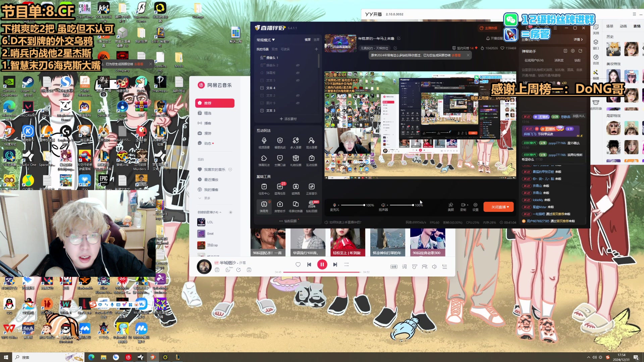This screenshot has width=644, height=362.
Task: Click 如何快速上手直播伴侣 help link
Action: [x=343, y=222]
